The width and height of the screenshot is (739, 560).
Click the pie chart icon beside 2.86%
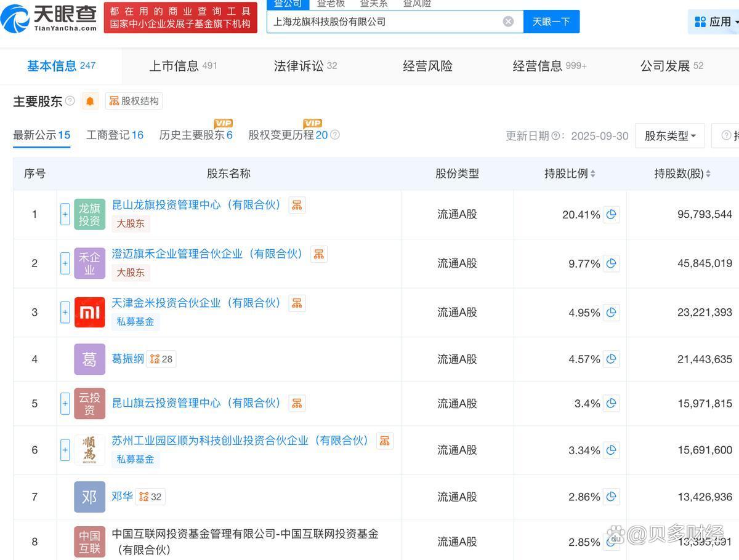[x=612, y=497]
